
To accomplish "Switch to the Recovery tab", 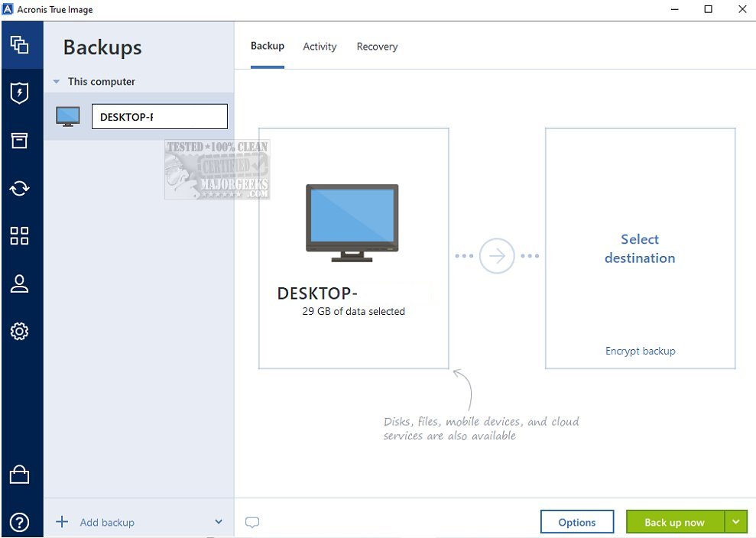I will click(x=377, y=47).
